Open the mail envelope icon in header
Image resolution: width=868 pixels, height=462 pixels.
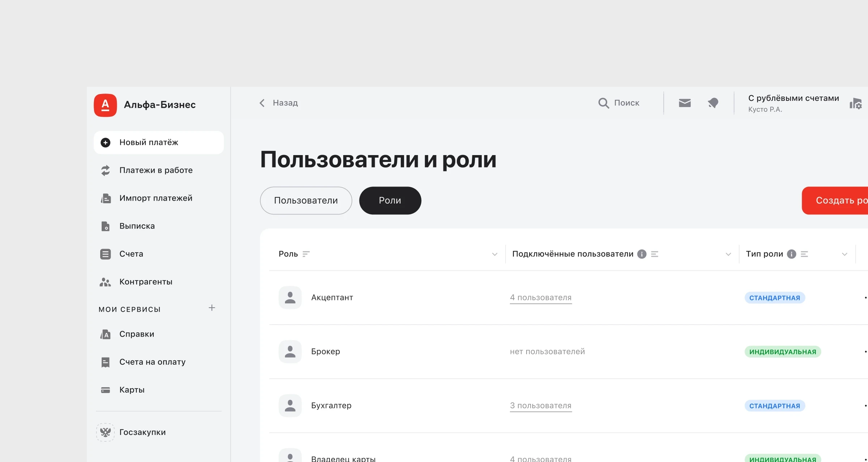click(x=685, y=103)
